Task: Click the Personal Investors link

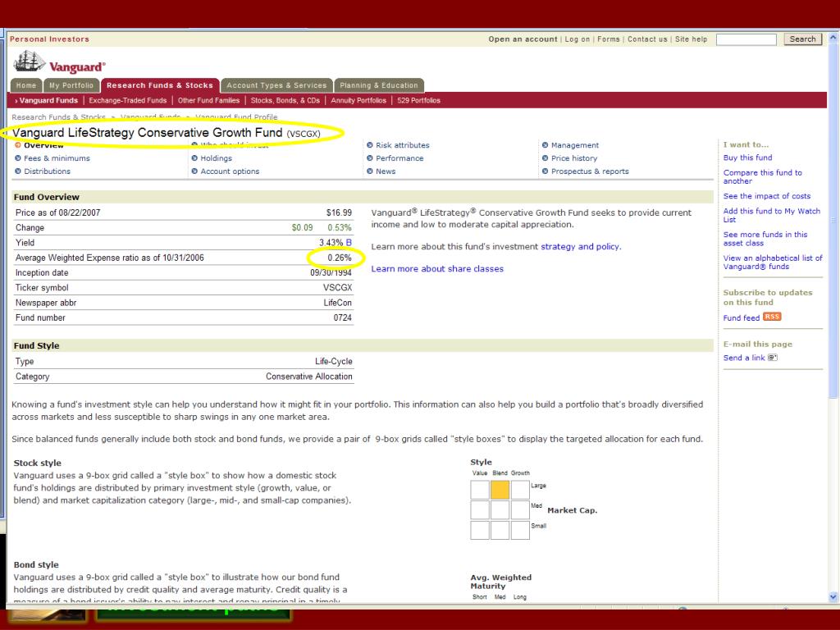Action: [x=49, y=39]
